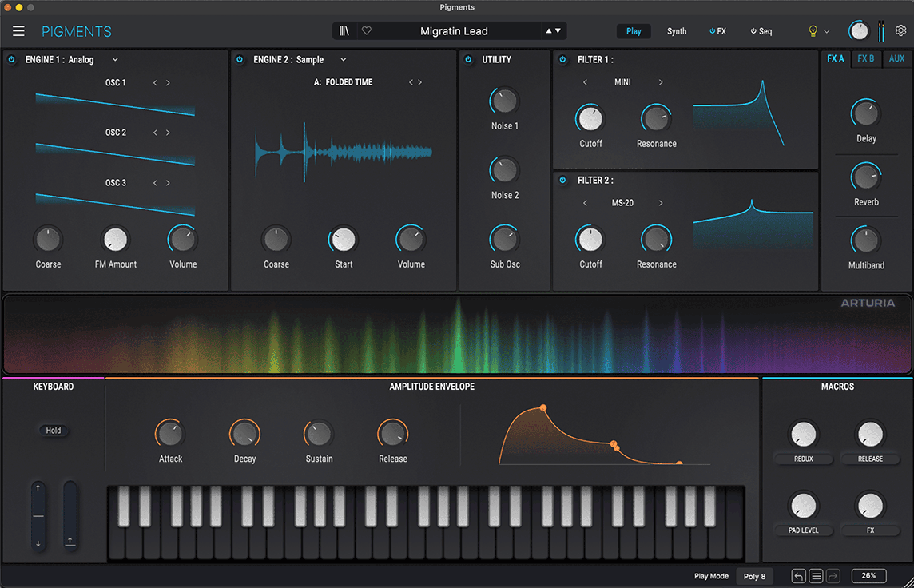Open the preset library browser icon
This screenshot has height=588, width=914.
(x=344, y=31)
